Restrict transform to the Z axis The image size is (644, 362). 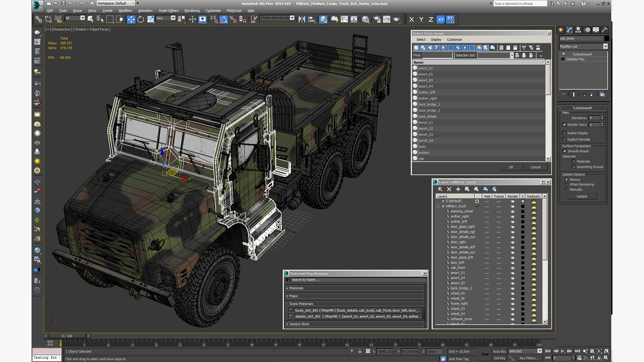tap(431, 19)
